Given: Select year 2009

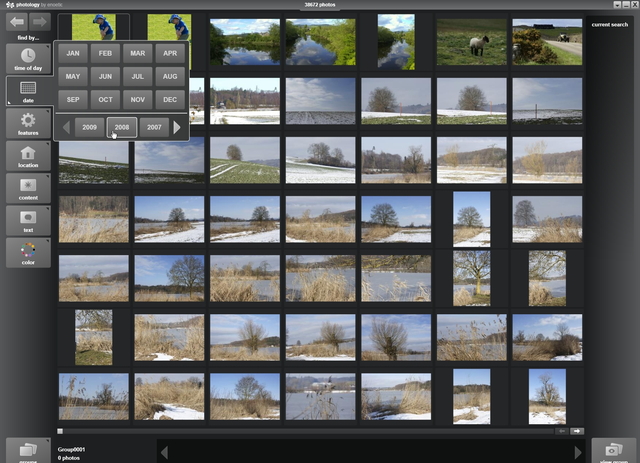Looking at the screenshot, I should coord(90,128).
